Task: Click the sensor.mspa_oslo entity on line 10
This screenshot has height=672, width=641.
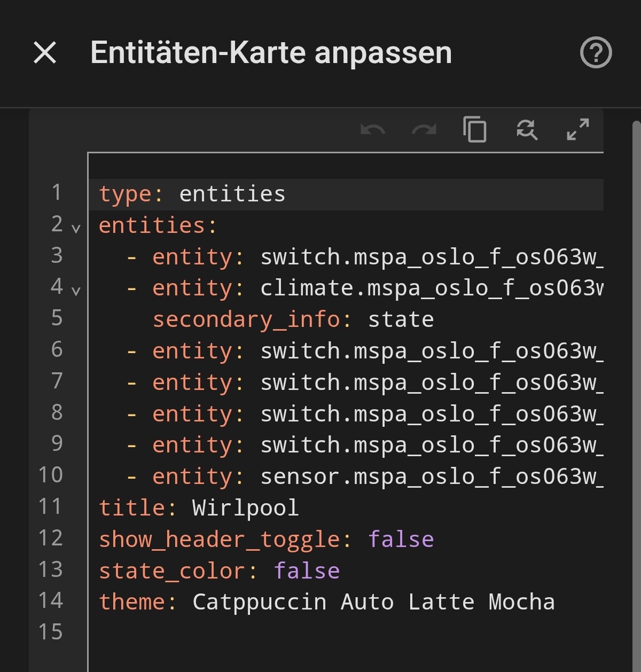Action: pos(431,476)
